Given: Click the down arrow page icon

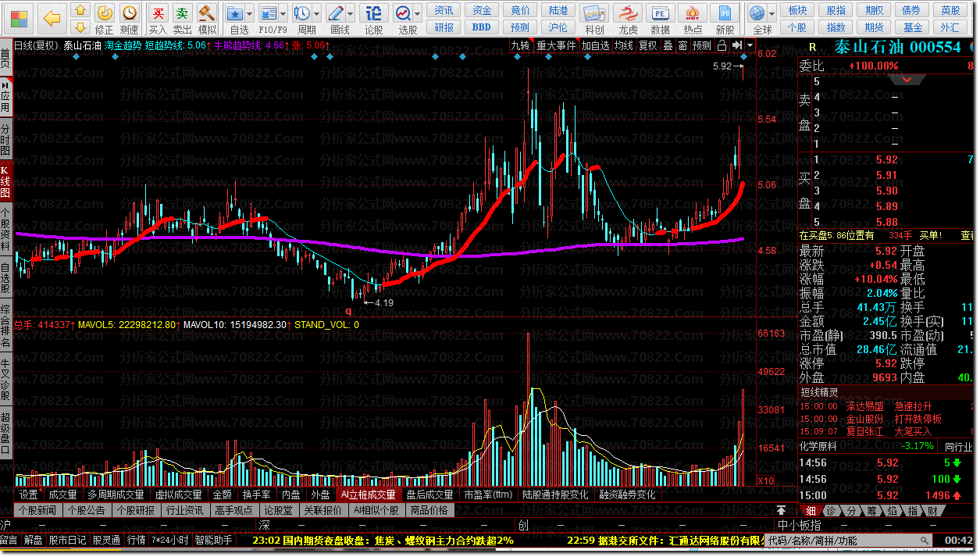Looking at the screenshot, I should coord(80,29).
